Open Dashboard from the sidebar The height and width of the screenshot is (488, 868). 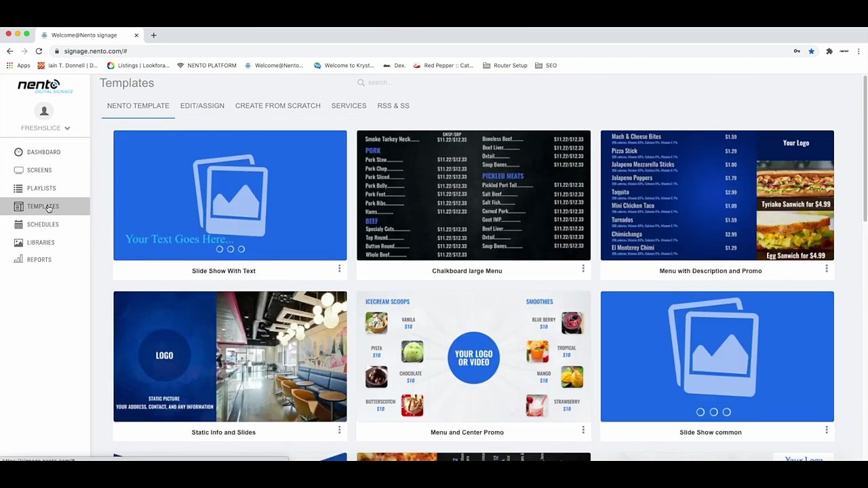pyautogui.click(x=43, y=152)
